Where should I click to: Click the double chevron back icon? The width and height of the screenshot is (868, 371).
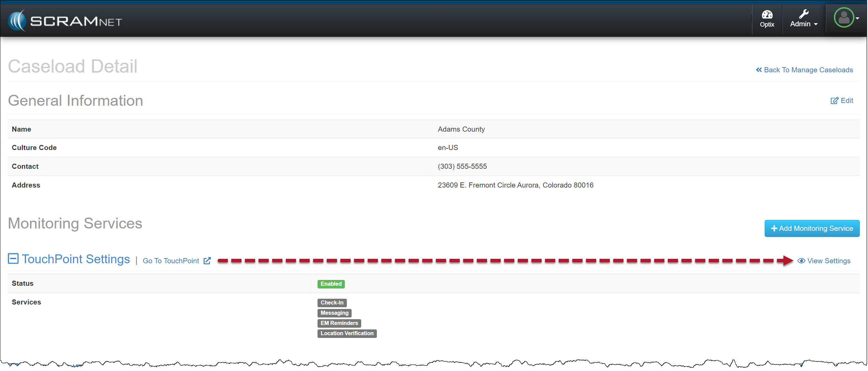point(759,70)
